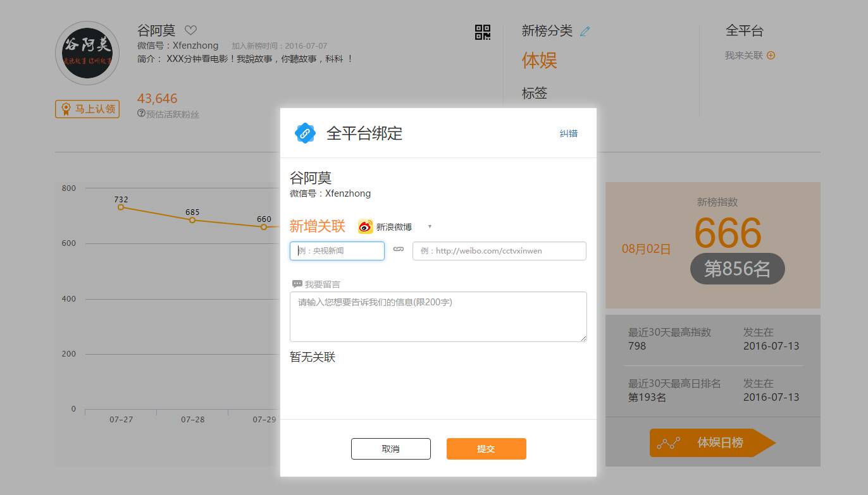This screenshot has height=495, width=868.
Task: Click the Sina Weibo logo icon
Action: [366, 227]
